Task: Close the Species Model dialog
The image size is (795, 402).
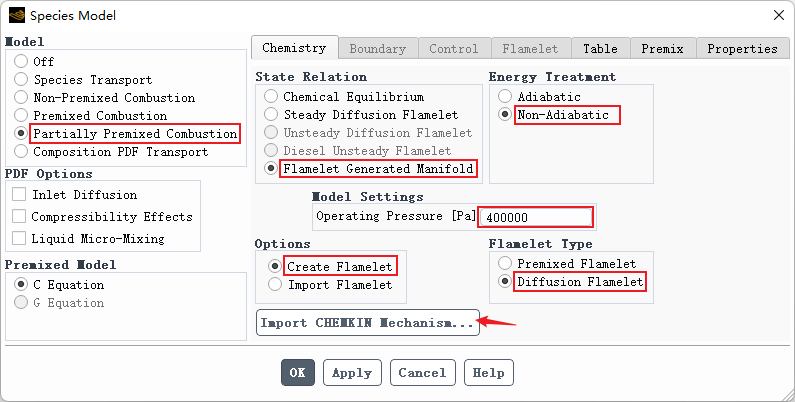Action: (x=778, y=15)
